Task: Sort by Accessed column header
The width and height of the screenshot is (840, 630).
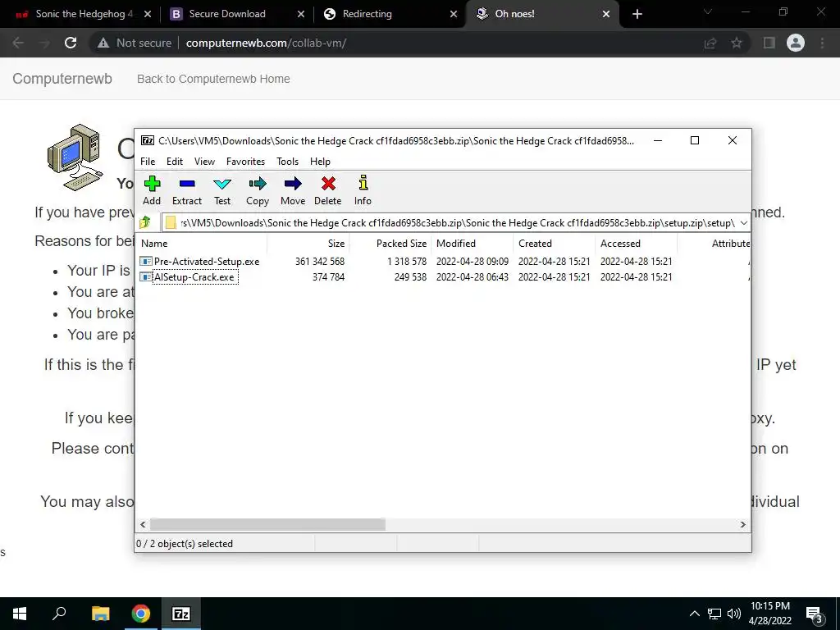Action: (x=637, y=243)
